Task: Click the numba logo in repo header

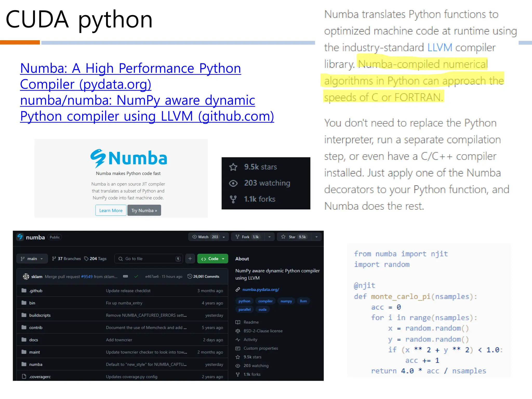Action: point(20,237)
